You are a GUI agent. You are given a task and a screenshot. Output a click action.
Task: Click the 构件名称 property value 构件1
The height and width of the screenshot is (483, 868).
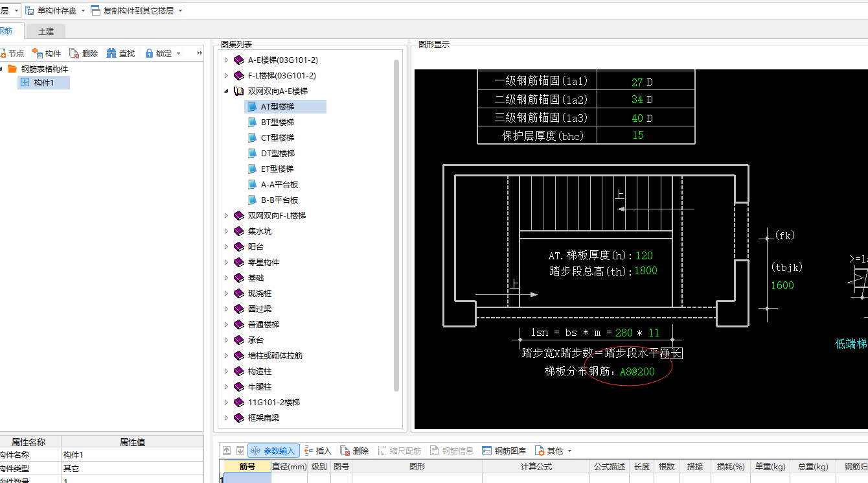click(x=132, y=455)
